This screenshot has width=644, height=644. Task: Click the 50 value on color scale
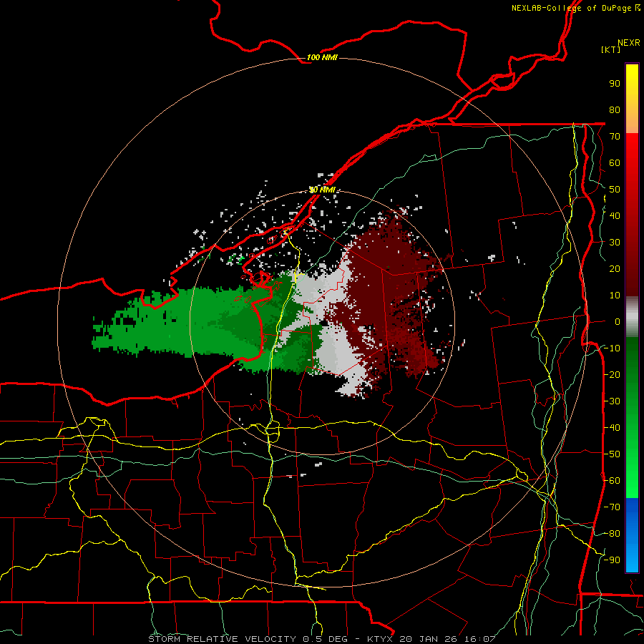coord(615,190)
